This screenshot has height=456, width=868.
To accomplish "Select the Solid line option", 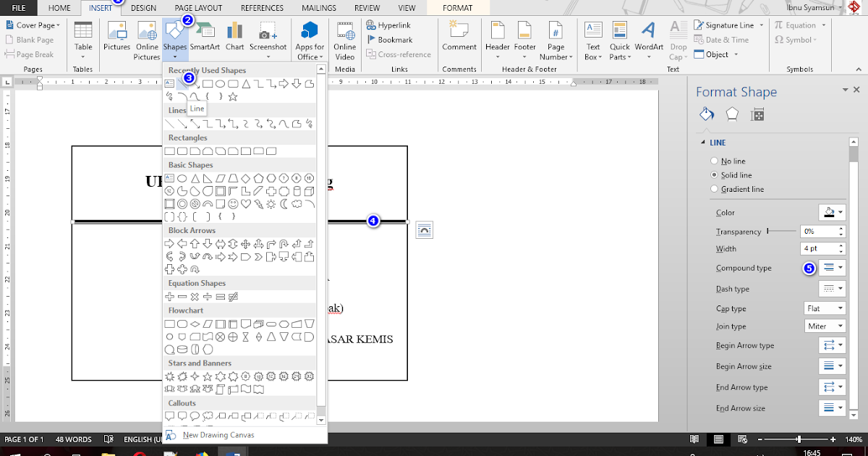I will pyautogui.click(x=731, y=175).
